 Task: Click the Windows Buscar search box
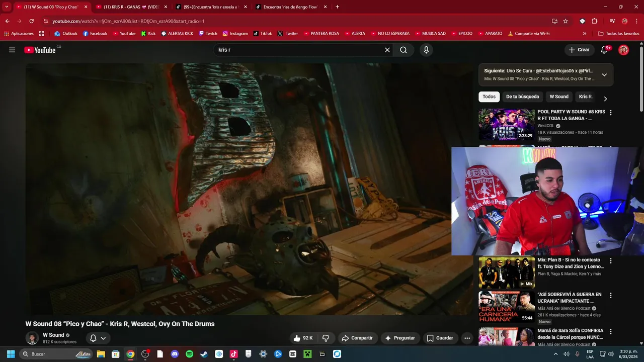coord(55,354)
